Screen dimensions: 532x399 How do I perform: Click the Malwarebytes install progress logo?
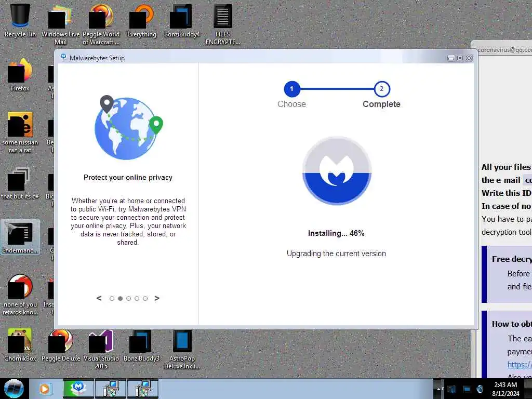tap(337, 170)
